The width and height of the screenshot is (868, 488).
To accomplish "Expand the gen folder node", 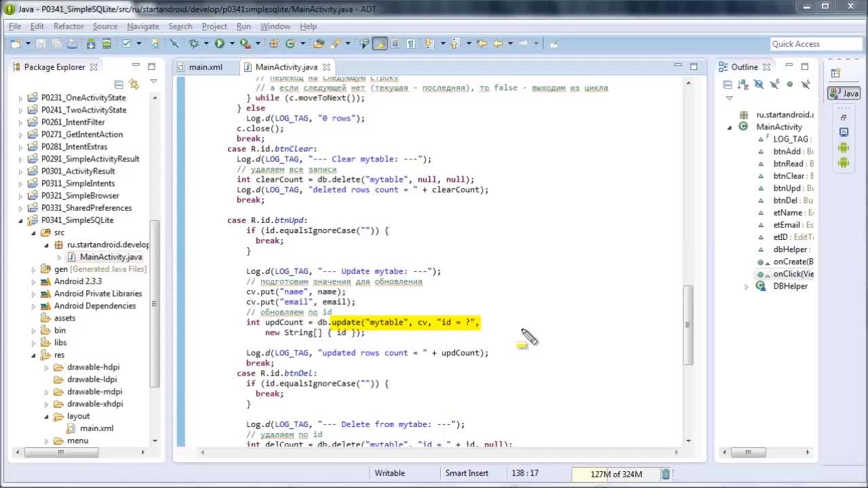I will click(33, 270).
